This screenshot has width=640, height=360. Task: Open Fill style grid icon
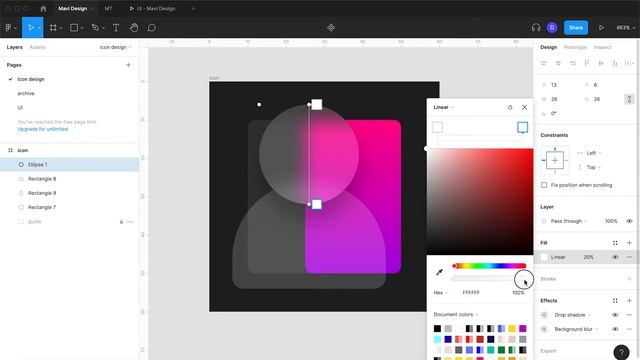pyautogui.click(x=615, y=243)
